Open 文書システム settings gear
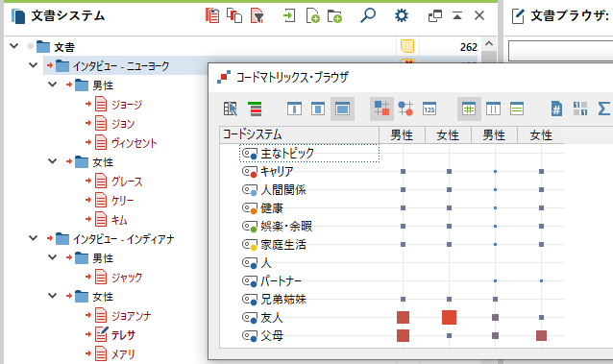This screenshot has height=364, width=613. tap(402, 16)
